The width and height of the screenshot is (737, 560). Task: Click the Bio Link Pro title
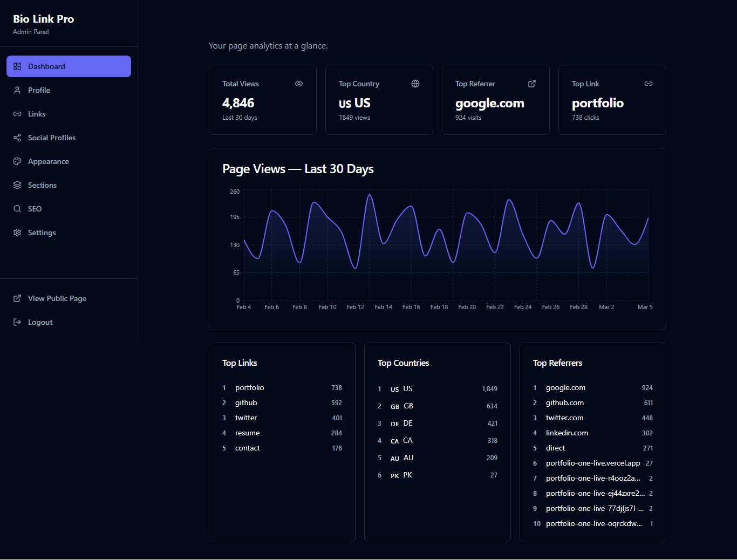click(43, 19)
